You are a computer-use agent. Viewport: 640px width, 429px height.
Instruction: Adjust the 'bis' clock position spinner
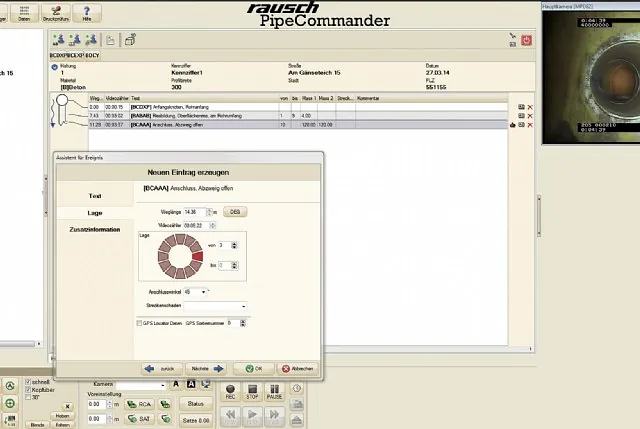[x=234, y=265]
